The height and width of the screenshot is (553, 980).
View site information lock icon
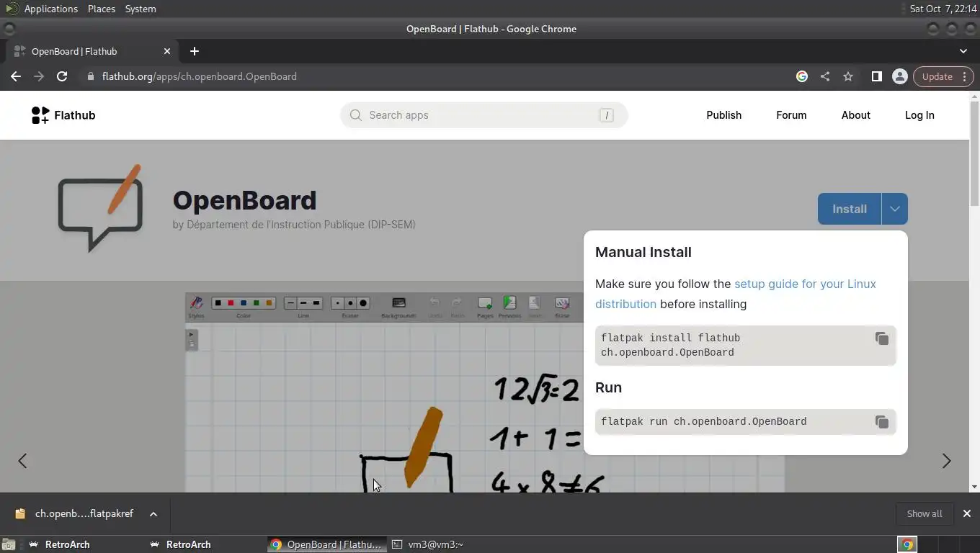pos(90,76)
